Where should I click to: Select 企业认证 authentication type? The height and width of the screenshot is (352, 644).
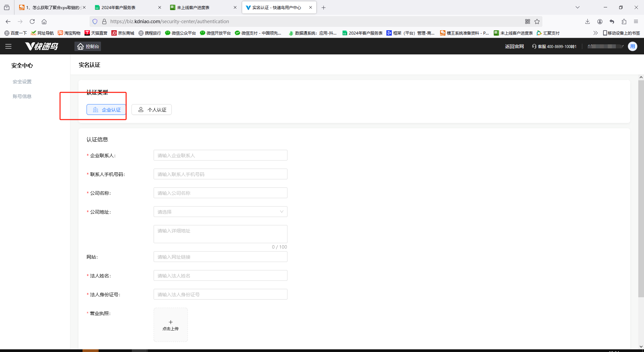tap(106, 110)
